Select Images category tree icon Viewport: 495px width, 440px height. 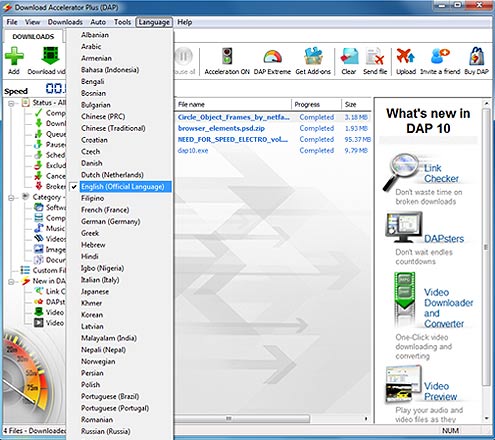(39, 249)
